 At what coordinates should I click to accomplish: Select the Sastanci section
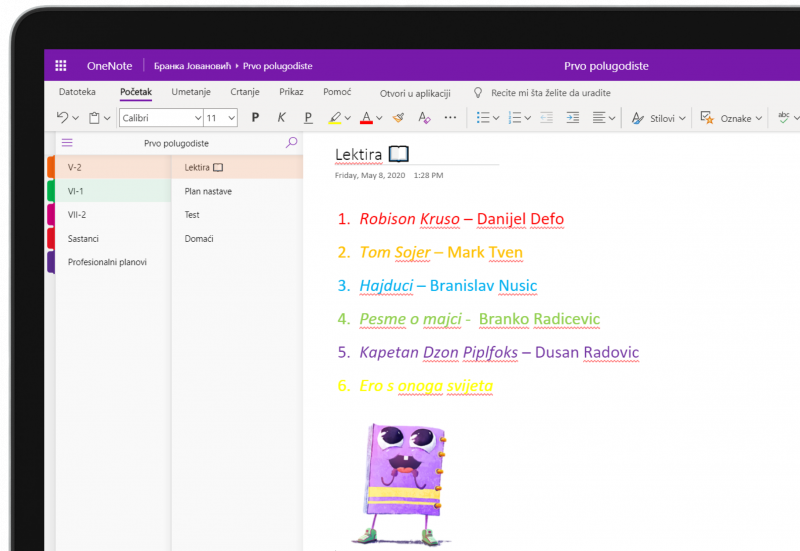[x=113, y=238]
